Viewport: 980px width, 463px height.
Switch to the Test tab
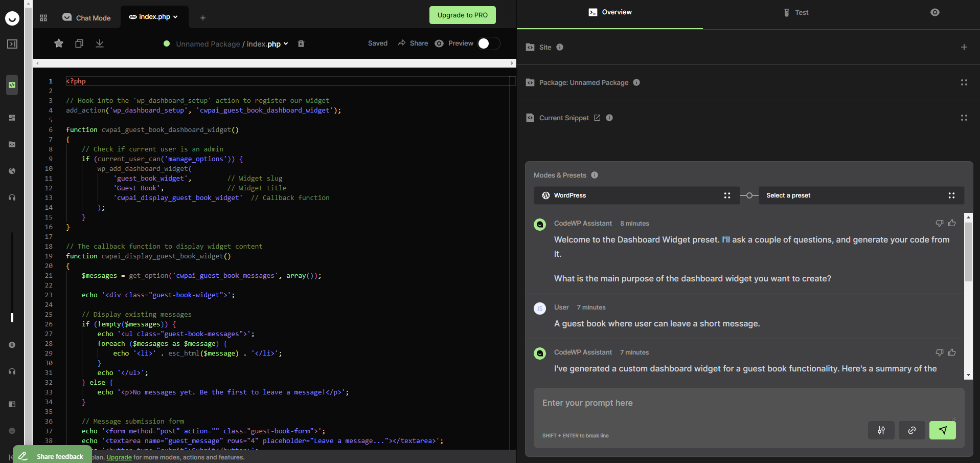796,12
